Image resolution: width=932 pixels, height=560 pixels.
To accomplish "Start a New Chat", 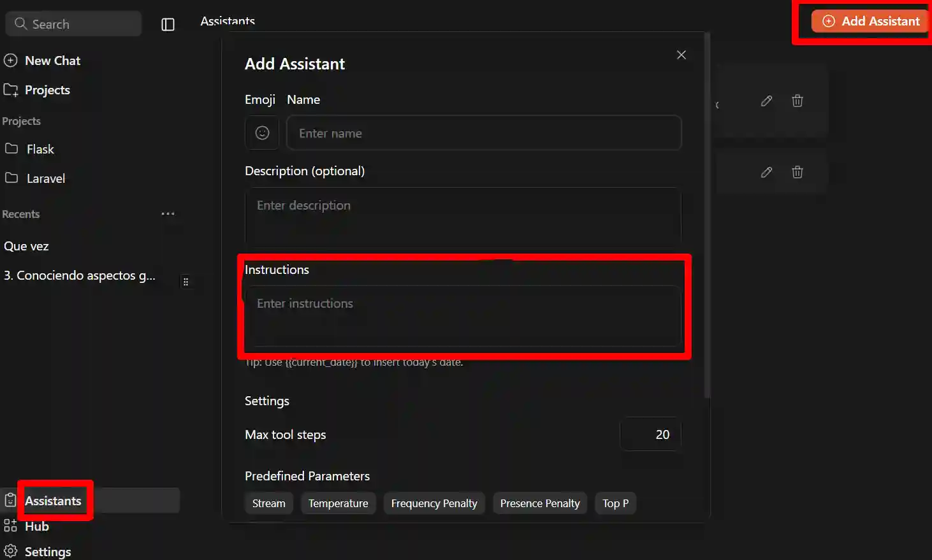I will 52,61.
